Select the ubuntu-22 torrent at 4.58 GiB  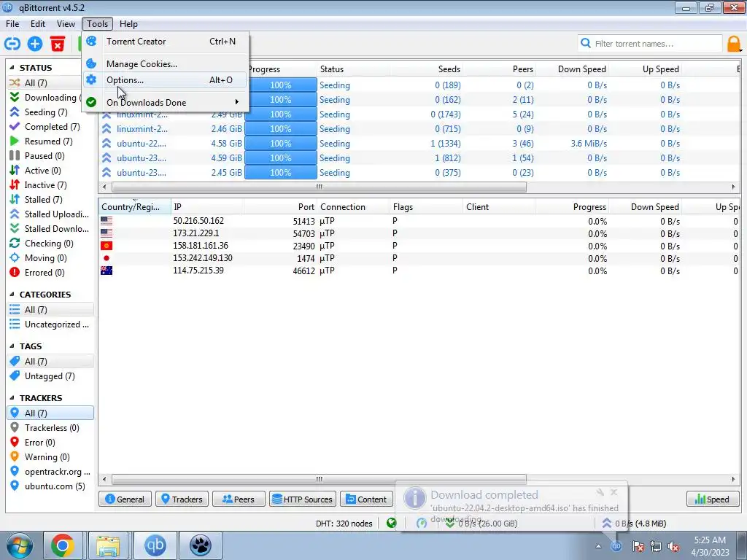419,144
